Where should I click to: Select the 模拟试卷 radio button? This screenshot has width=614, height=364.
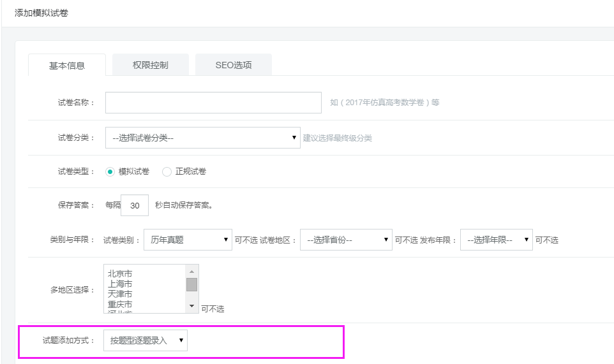point(110,171)
